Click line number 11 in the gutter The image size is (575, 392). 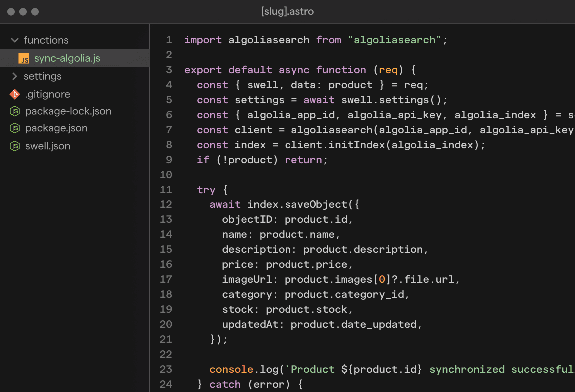tap(166, 190)
